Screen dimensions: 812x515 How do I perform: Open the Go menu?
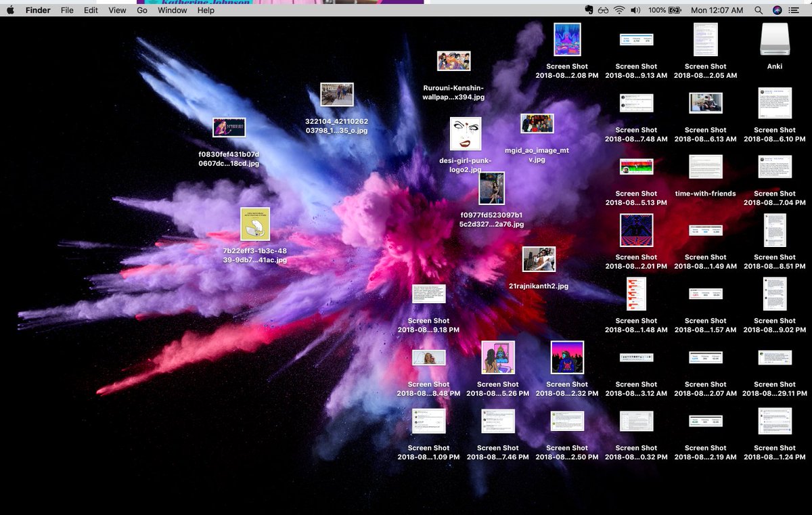pyautogui.click(x=142, y=11)
